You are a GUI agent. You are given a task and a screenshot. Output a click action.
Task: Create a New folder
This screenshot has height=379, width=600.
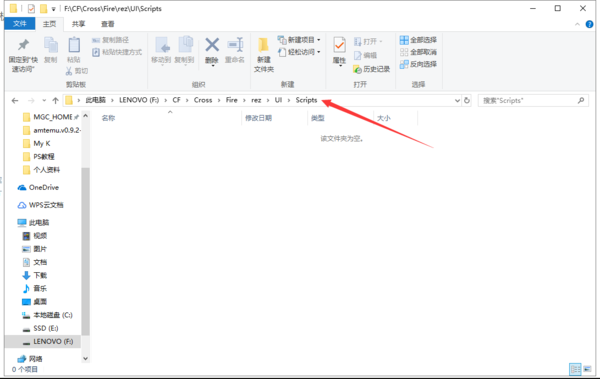264,55
